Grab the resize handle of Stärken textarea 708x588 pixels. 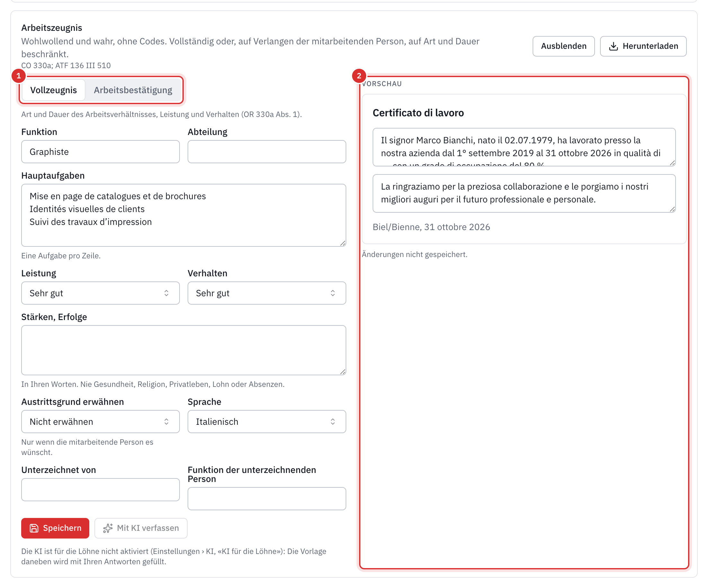tap(342, 371)
